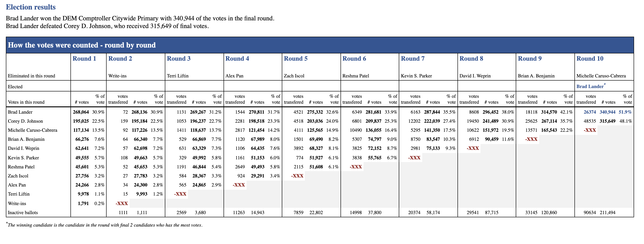Select Brad Lander's Round 1 vote count 268,064
Image resolution: width=644 pixels, height=244 pixels.
point(81,112)
